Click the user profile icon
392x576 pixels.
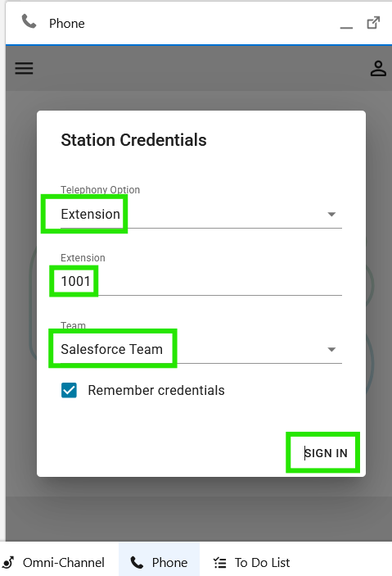click(x=378, y=68)
